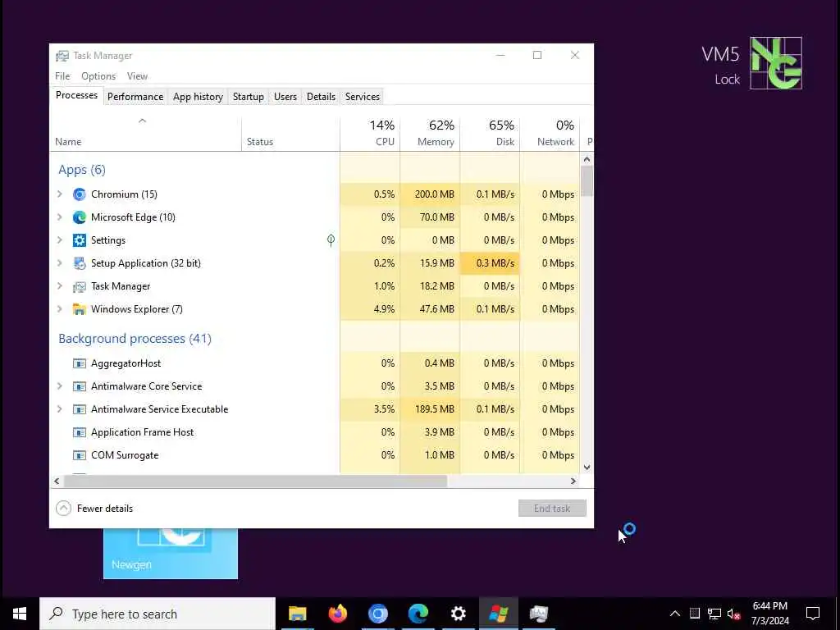Switch to the Details tab
840x630 pixels.
[321, 97]
